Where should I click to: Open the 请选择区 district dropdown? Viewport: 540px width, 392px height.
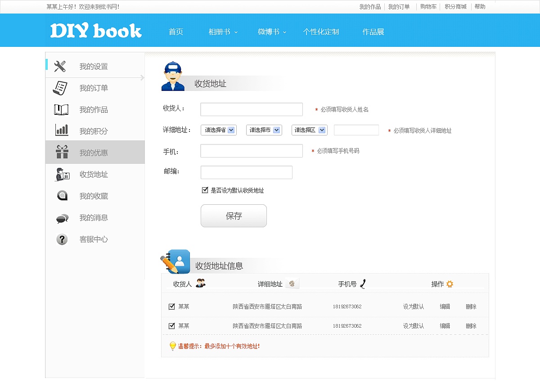pos(310,130)
